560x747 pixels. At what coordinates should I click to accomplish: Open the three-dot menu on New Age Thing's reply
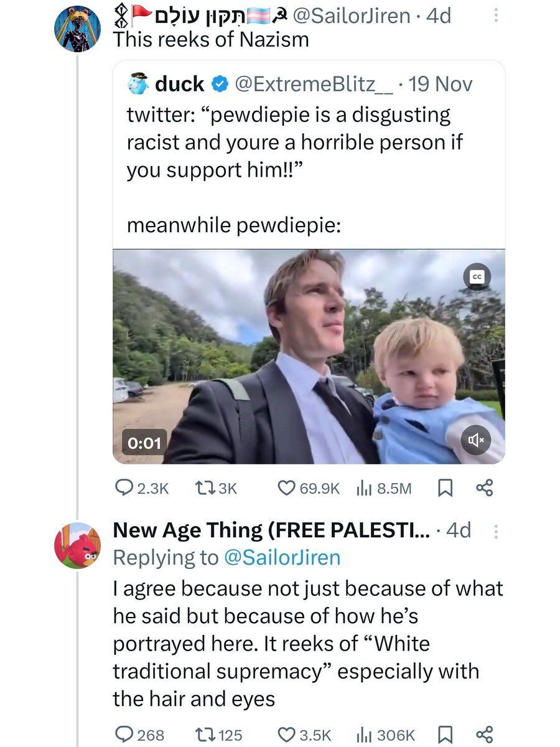tap(496, 531)
